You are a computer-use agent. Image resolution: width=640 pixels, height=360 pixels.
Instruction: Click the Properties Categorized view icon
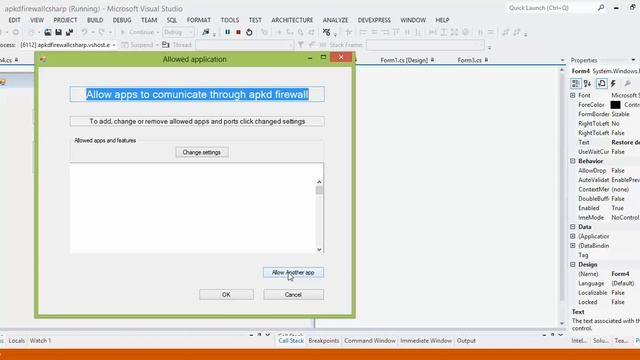pyautogui.click(x=576, y=84)
